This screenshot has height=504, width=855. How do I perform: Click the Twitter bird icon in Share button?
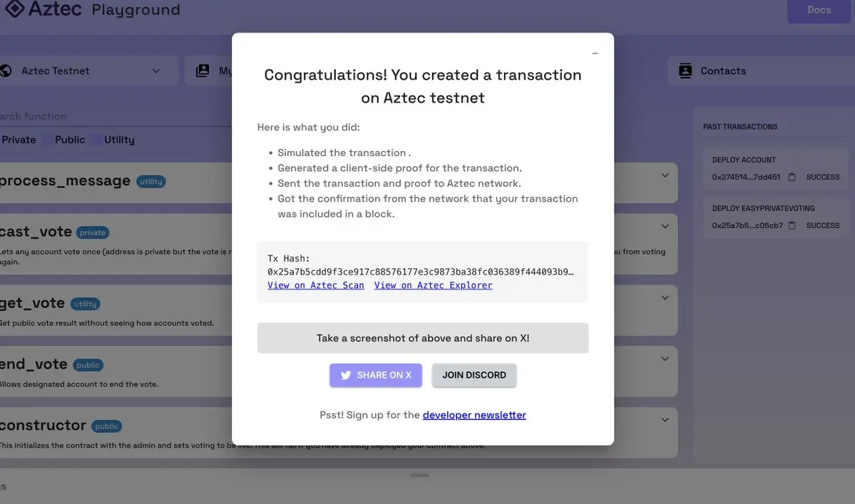(x=346, y=376)
